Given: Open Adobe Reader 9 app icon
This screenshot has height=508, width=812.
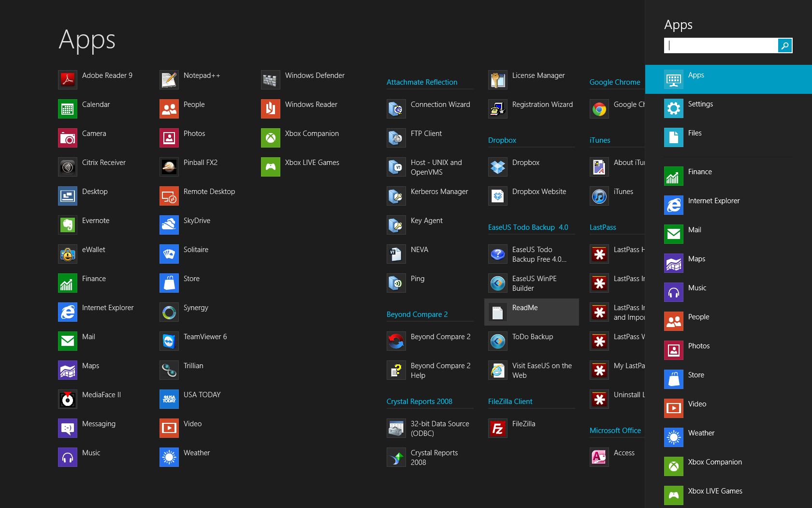Looking at the screenshot, I should 68,80.
